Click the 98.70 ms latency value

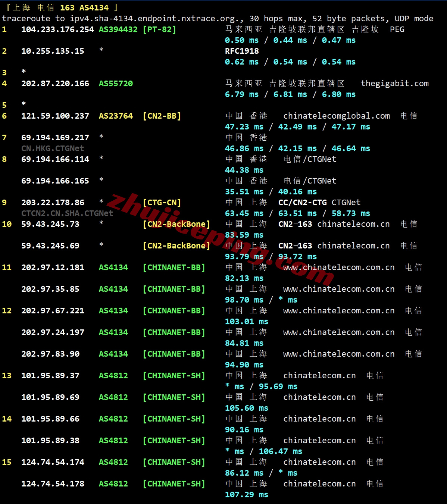point(244,300)
